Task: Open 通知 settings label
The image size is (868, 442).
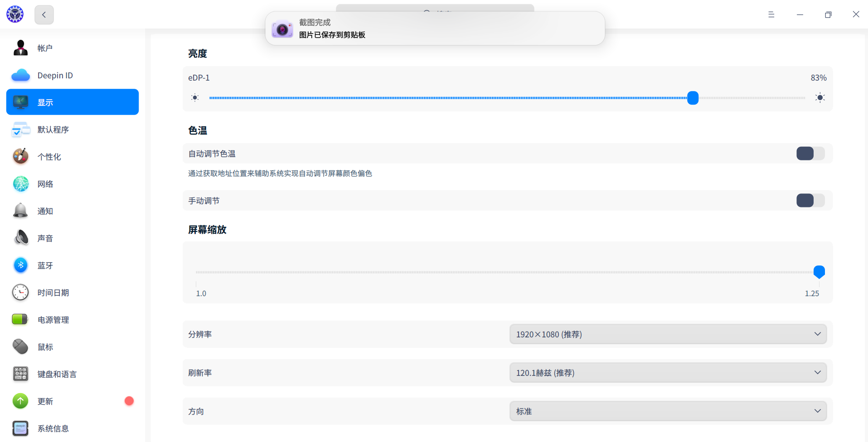Action: (45, 211)
